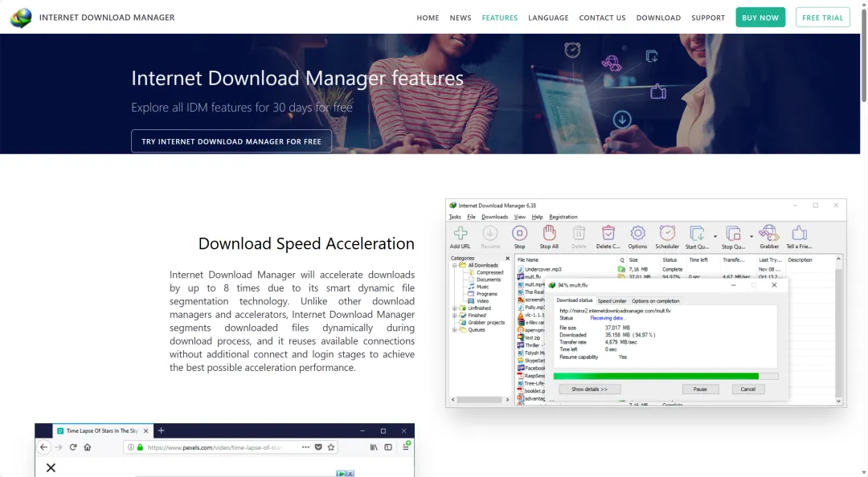Open the Firefox library icon
The image size is (868, 477).
click(374, 447)
